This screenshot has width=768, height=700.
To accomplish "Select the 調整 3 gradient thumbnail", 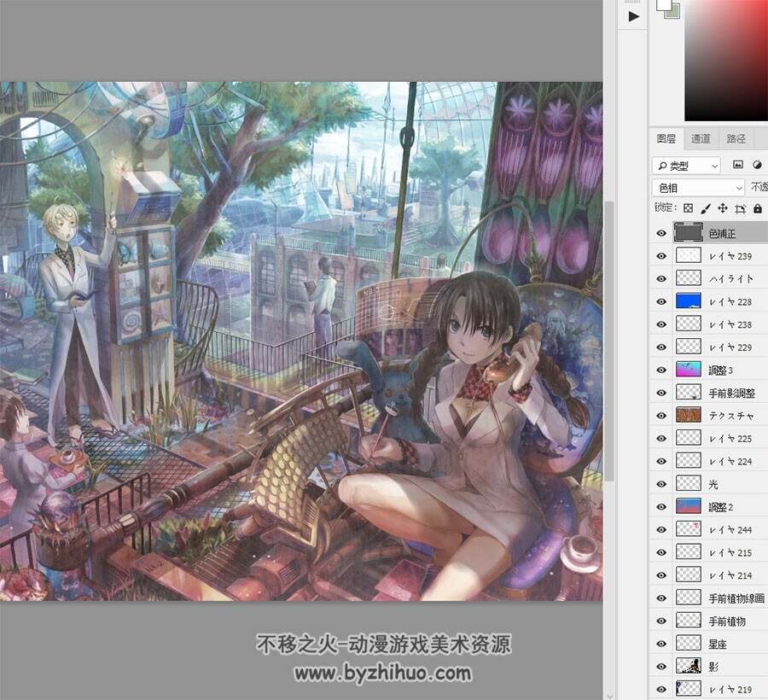I will pyautogui.click(x=688, y=370).
